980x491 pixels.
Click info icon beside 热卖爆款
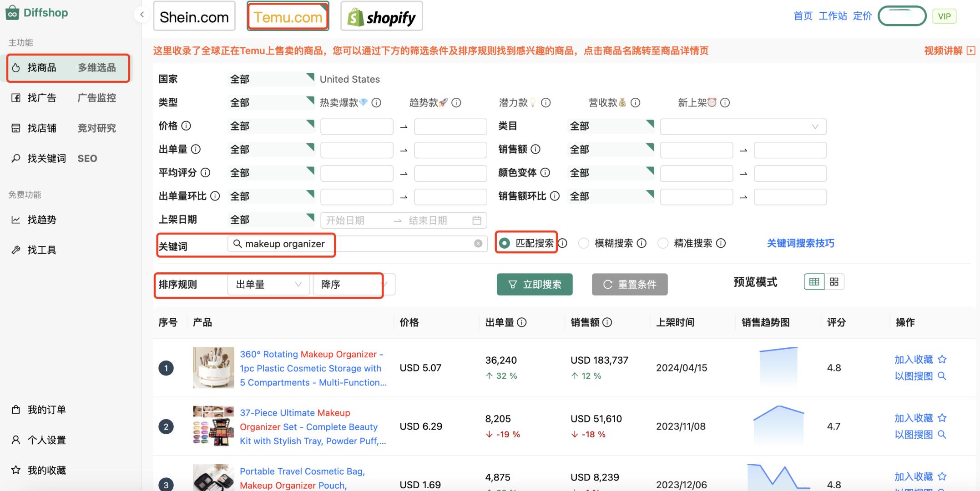coord(376,103)
